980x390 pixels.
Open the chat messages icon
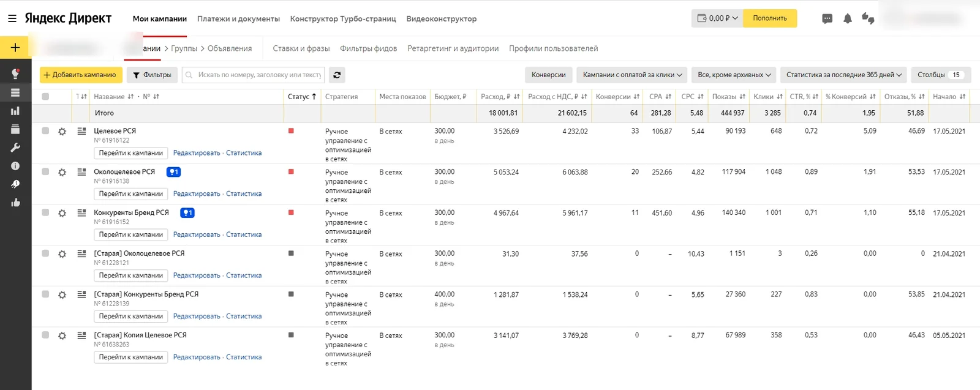coord(827,19)
